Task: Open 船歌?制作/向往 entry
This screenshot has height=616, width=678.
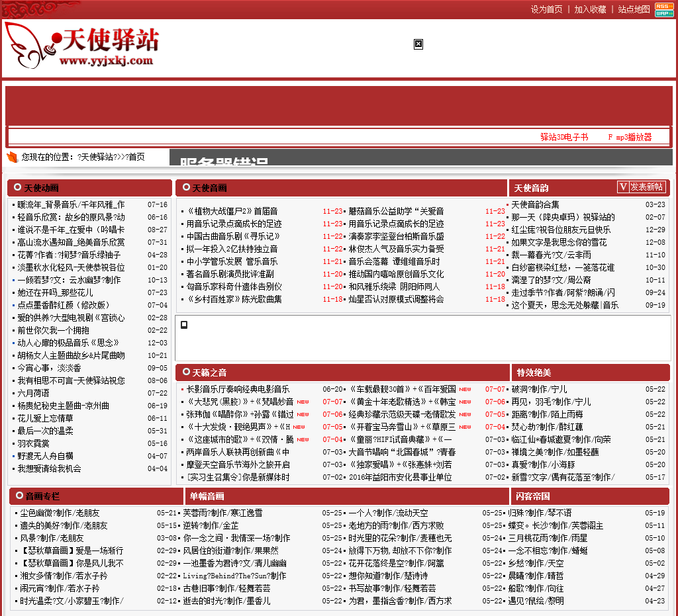Action: [x=536, y=588]
